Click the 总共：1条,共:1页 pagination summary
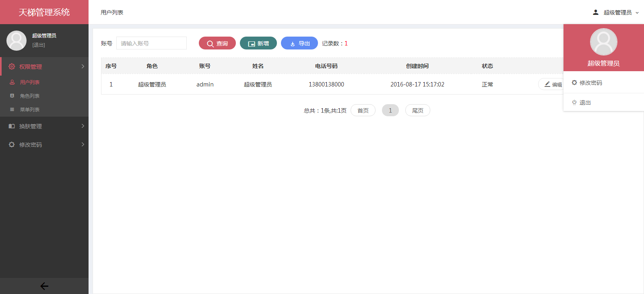The image size is (644, 294). click(325, 111)
